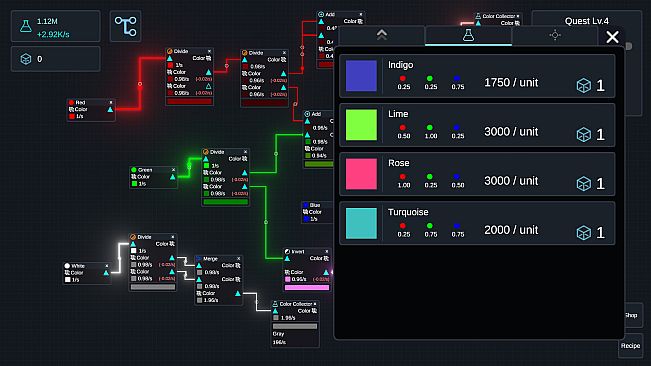This screenshot has height=366, width=651.
Task: Click the flask currency icon beside 1.12M
Action: point(26,27)
